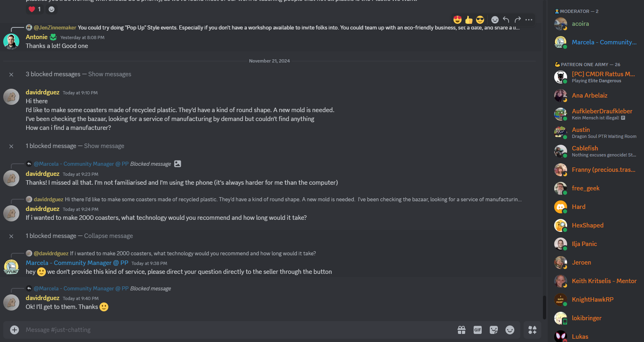The image size is (644, 342).
Task: Select acoira in the moderator list
Action: pyautogui.click(x=580, y=24)
